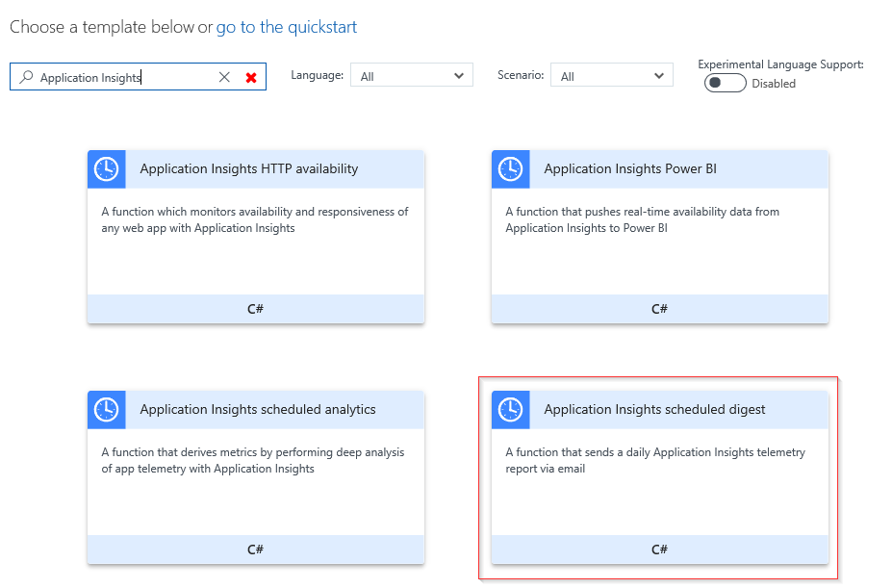Choose the Application Insights scheduled digest title
The height and width of the screenshot is (588, 892).
tap(654, 410)
